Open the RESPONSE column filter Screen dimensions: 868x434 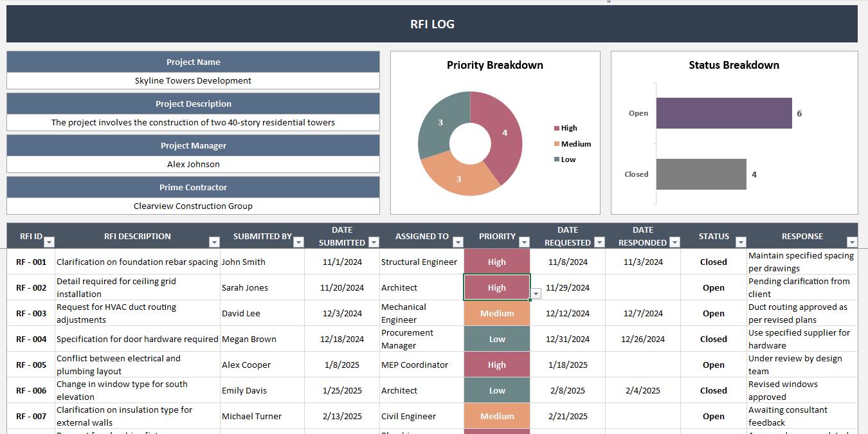tap(852, 242)
